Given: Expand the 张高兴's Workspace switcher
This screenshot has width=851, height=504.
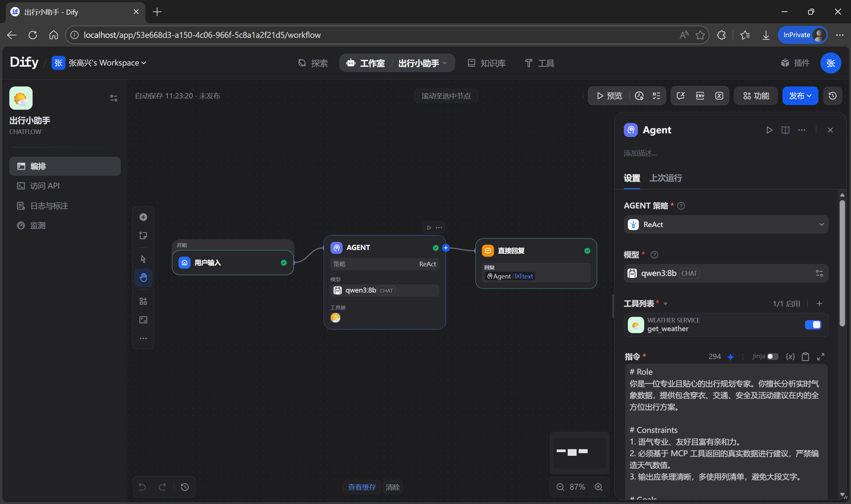Looking at the screenshot, I should tap(107, 63).
